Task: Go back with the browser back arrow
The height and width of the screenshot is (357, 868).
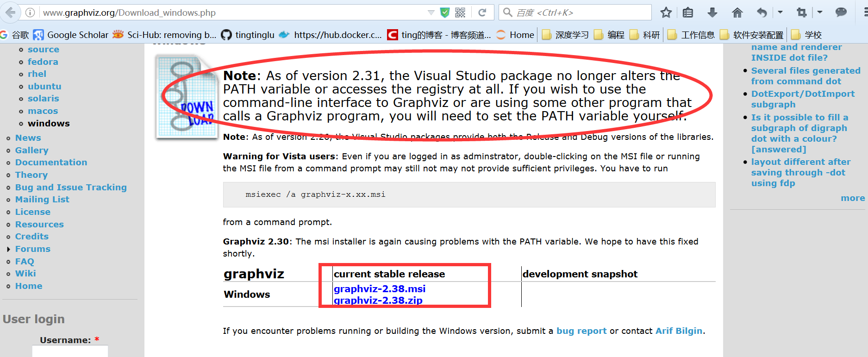Action: (10, 13)
